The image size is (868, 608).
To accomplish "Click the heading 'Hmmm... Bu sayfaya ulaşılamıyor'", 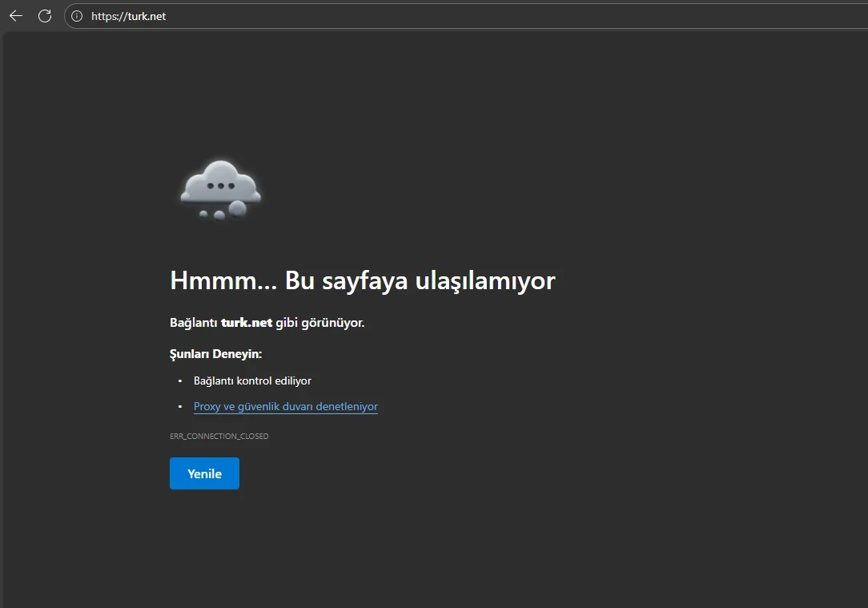I will click(362, 280).
